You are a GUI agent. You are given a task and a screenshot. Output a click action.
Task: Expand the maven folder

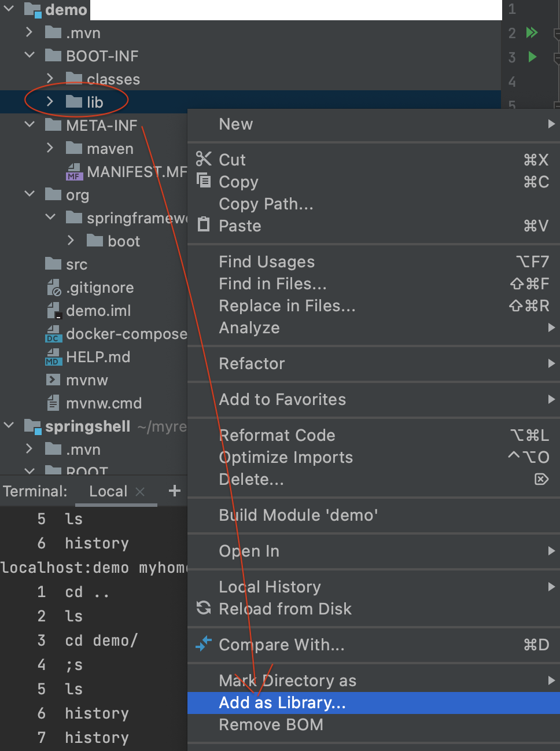point(50,148)
